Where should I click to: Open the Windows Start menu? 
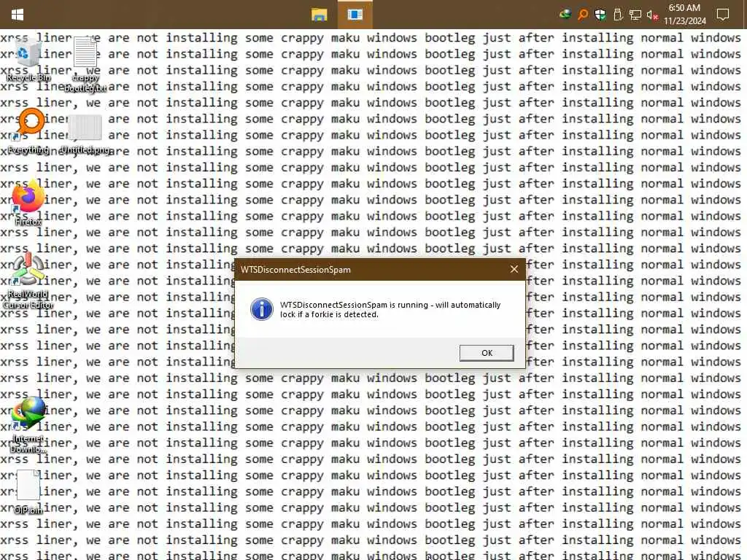pyautogui.click(x=18, y=15)
